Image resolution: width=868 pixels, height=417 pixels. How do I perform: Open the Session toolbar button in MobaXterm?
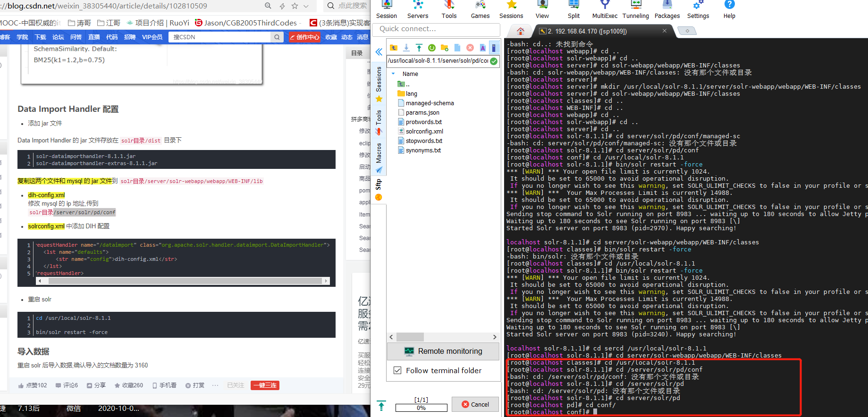tap(386, 9)
